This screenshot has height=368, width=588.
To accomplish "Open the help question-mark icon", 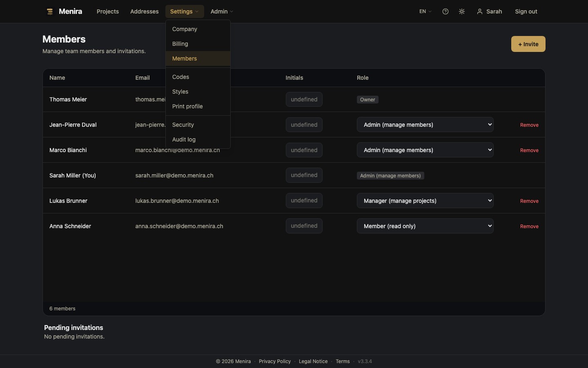I will click(445, 11).
